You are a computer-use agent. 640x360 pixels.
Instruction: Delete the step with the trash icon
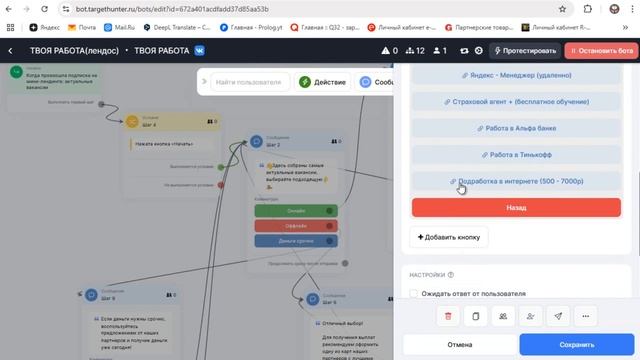(448, 316)
